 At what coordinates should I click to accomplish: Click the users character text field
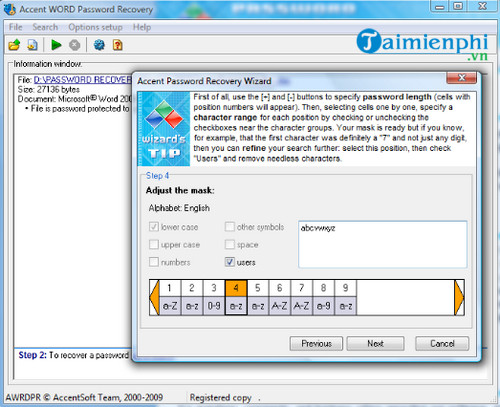[x=383, y=244]
